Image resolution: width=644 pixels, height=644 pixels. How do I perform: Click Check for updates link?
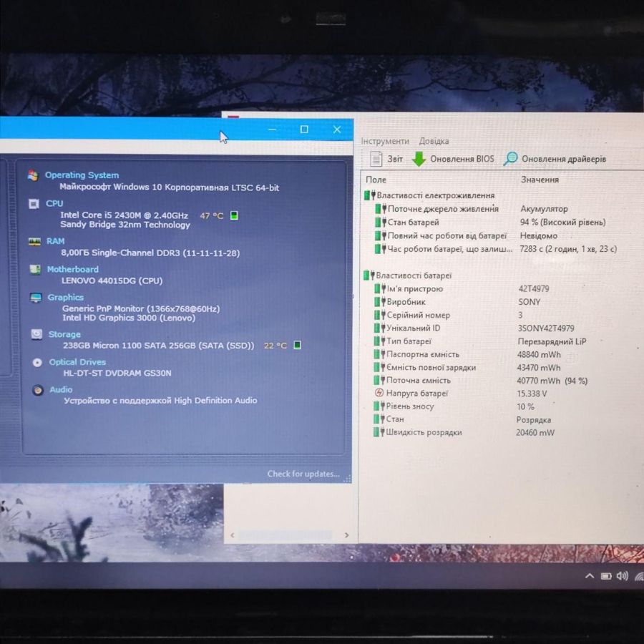coord(303,474)
